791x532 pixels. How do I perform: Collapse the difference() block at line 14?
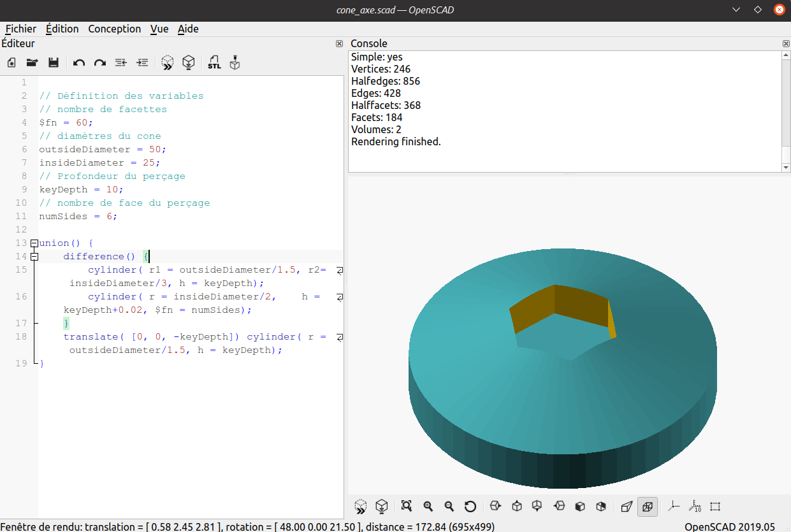click(x=34, y=256)
